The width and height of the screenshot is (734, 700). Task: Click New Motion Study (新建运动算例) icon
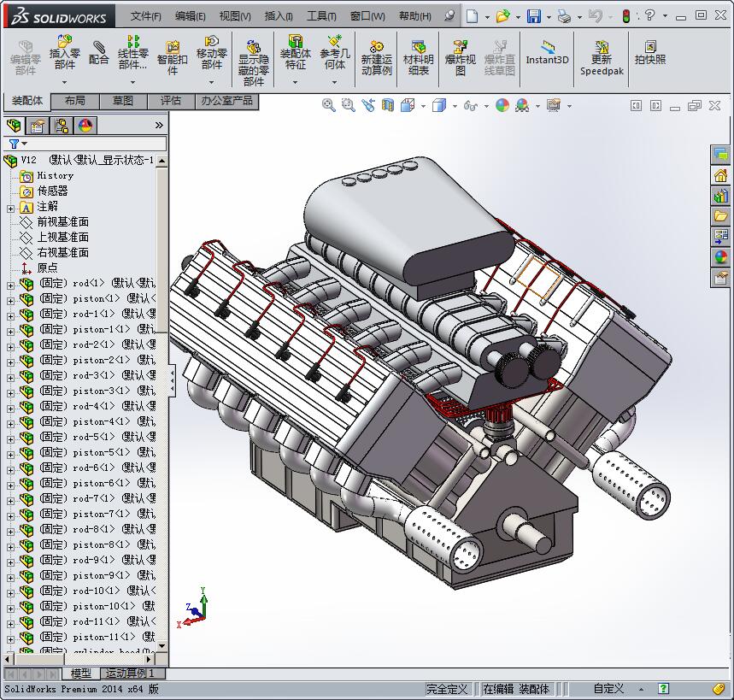pyautogui.click(x=376, y=53)
